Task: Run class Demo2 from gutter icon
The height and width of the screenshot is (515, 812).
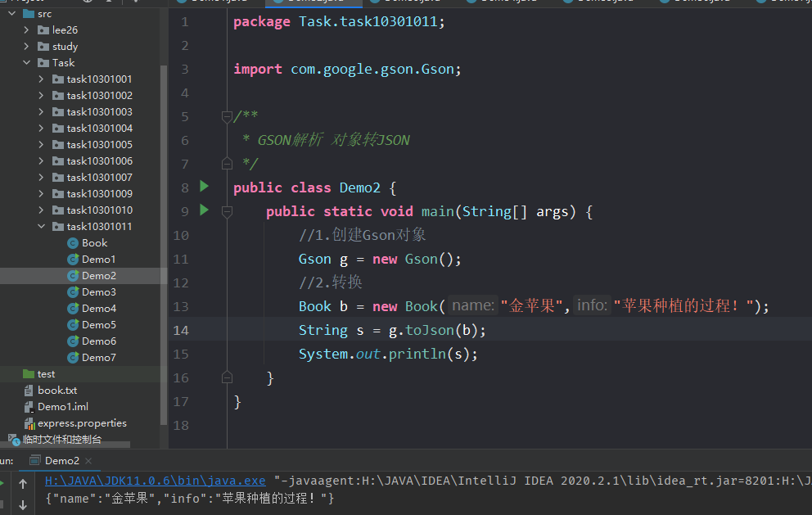Action: pos(204,187)
